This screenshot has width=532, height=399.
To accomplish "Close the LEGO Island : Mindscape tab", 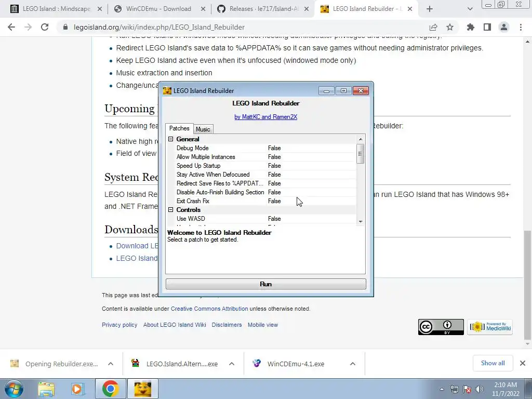I will (x=100, y=9).
